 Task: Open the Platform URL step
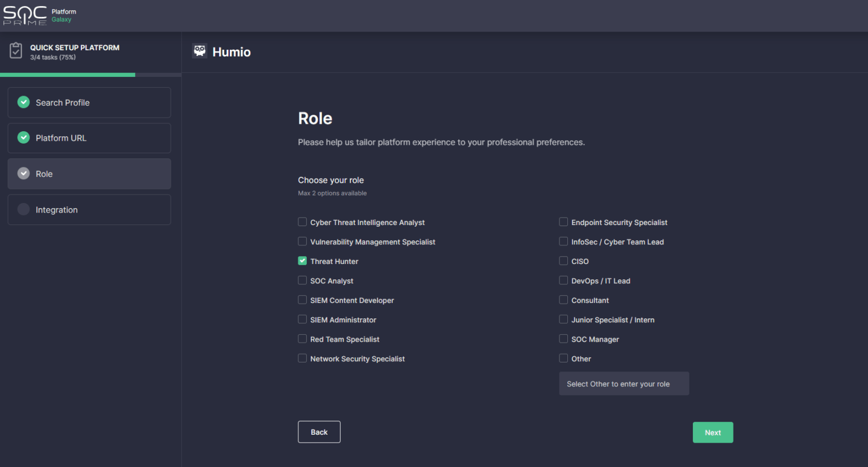point(89,138)
